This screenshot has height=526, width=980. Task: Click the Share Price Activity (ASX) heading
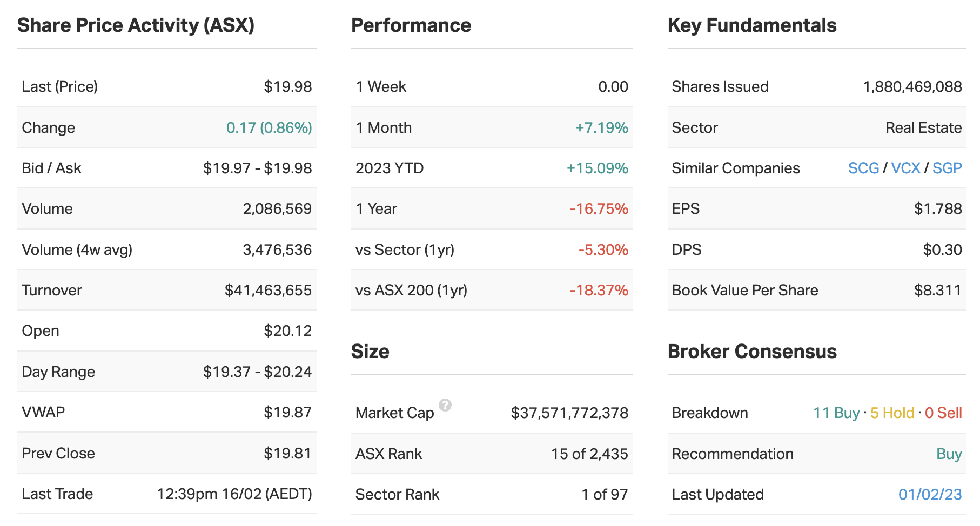[136, 25]
